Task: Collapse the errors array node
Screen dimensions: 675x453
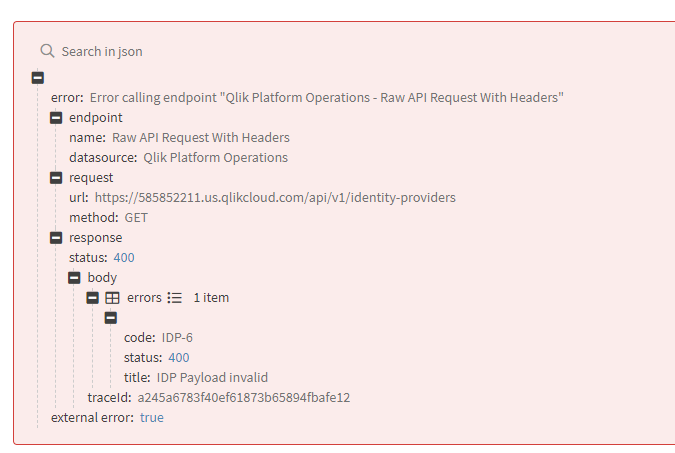Action: click(x=93, y=298)
